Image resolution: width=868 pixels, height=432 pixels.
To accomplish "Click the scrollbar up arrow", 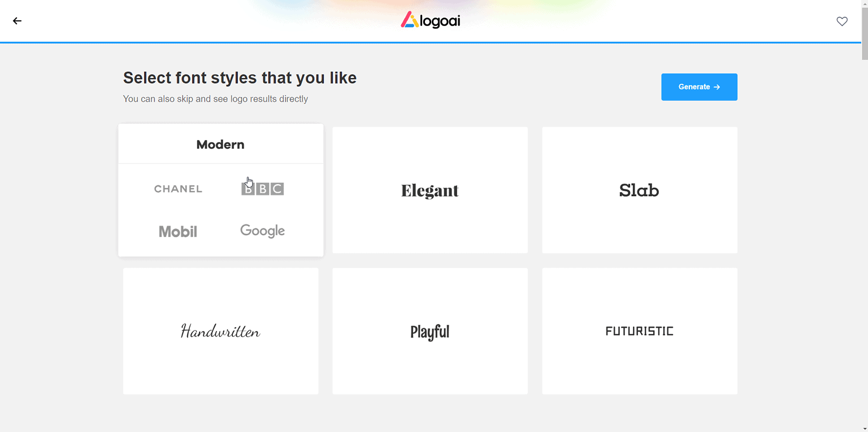I will tap(864, 3).
